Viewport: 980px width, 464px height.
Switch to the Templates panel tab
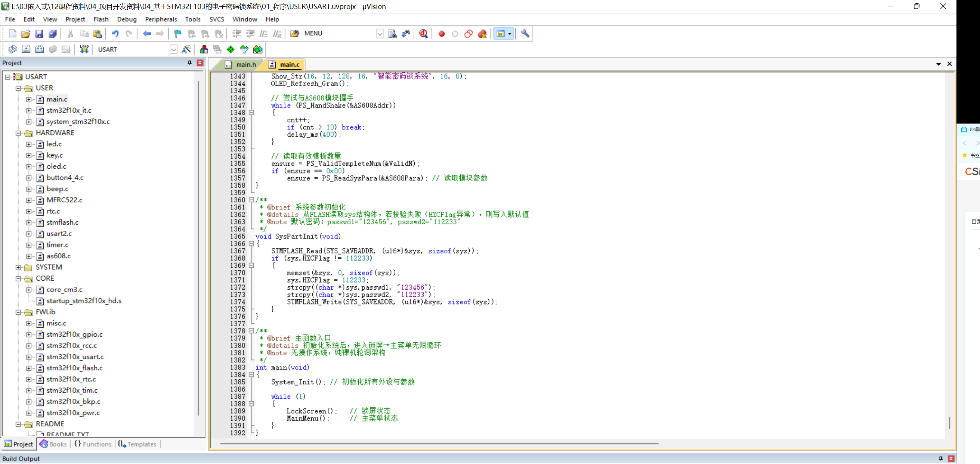tap(137, 444)
